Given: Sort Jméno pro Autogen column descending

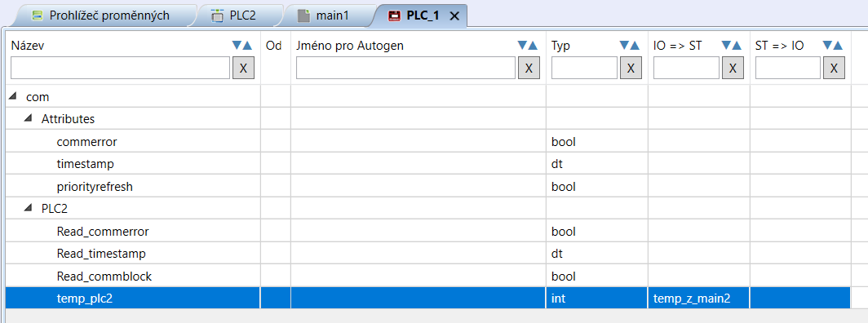Looking at the screenshot, I should [522, 46].
